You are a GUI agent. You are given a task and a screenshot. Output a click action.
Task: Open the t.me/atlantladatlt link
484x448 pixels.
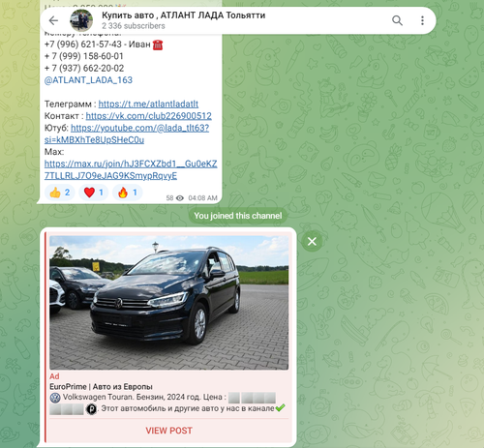[148, 104]
